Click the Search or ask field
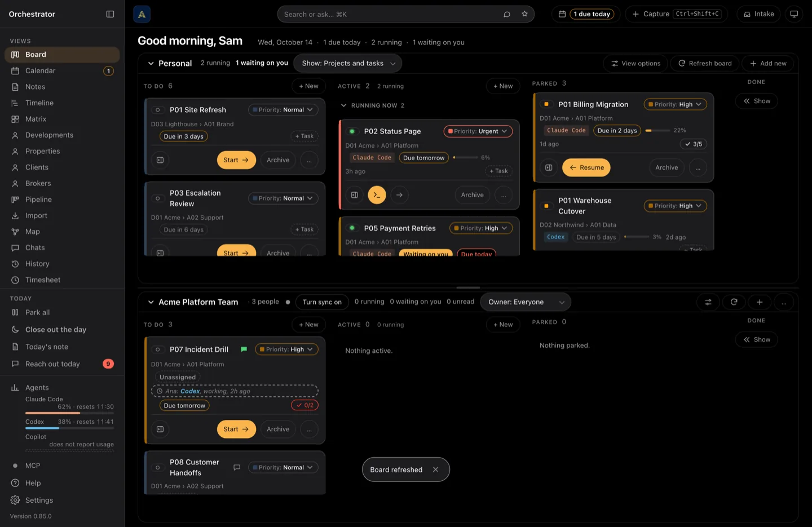This screenshot has height=527, width=812. 405,14
